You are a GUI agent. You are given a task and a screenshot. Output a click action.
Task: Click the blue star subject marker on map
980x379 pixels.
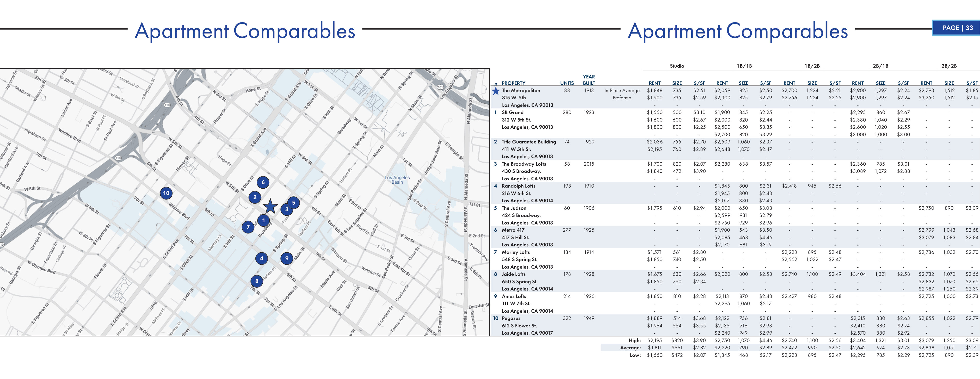270,206
